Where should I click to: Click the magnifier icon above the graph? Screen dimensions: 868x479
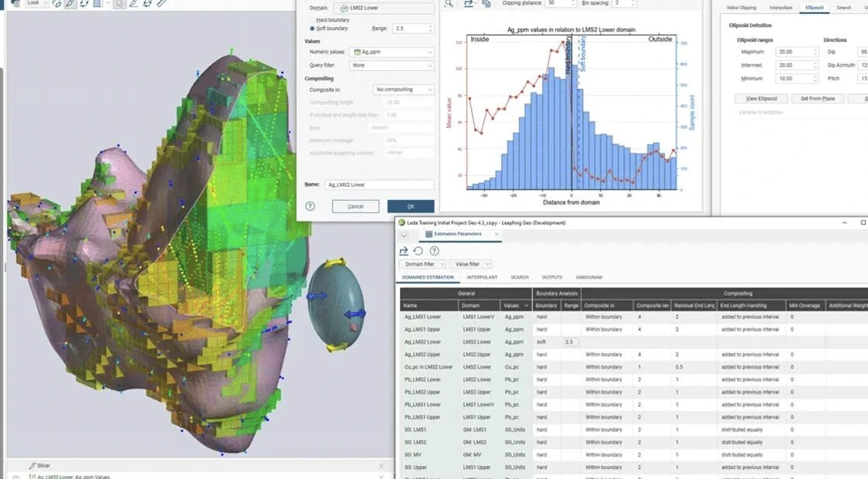tap(449, 3)
